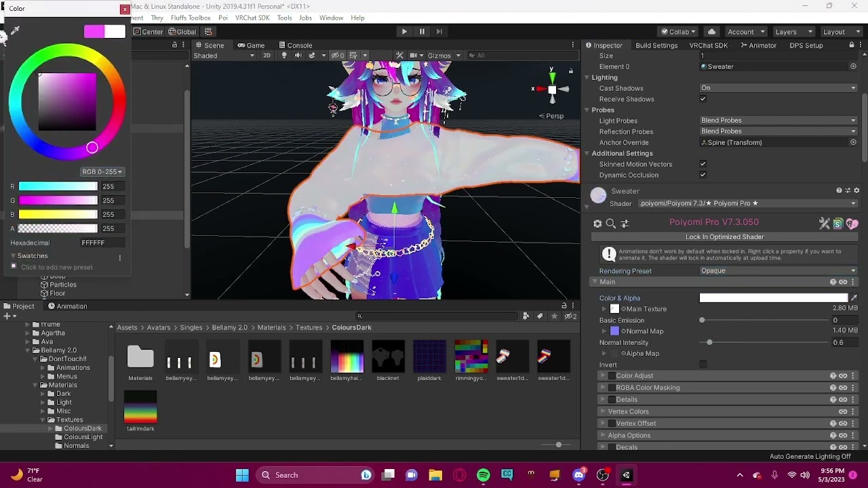Toggle hidden objects visibility icon in Scene
Image resolution: width=868 pixels, height=488 pixels.
[x=337, y=56]
